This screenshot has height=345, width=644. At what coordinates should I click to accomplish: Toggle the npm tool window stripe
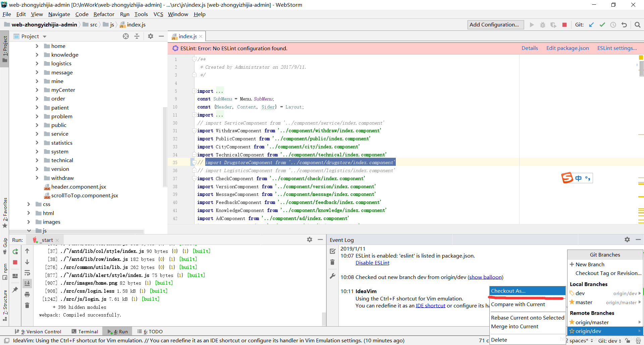pyautogui.click(x=5, y=271)
